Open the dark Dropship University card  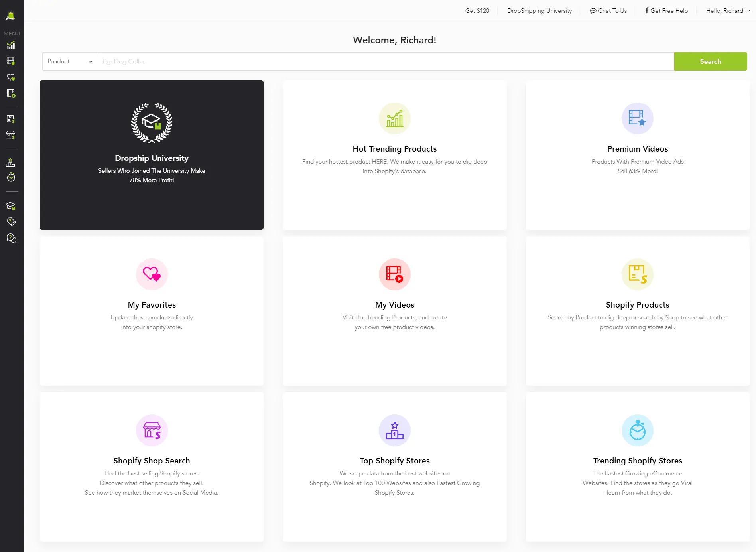[152, 155]
